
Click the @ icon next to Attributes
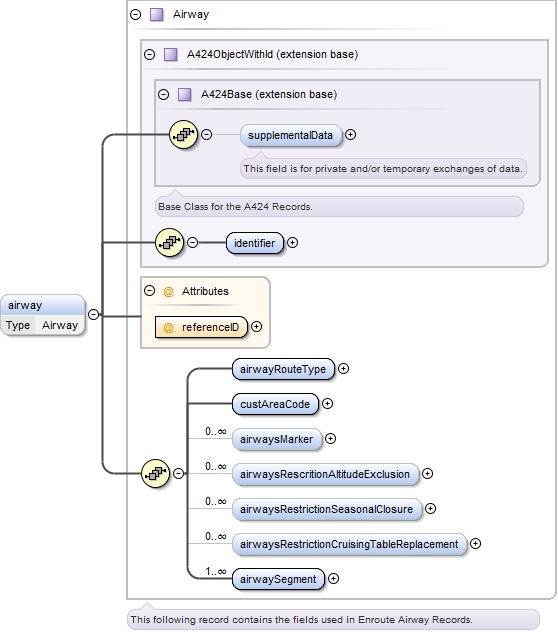168,291
